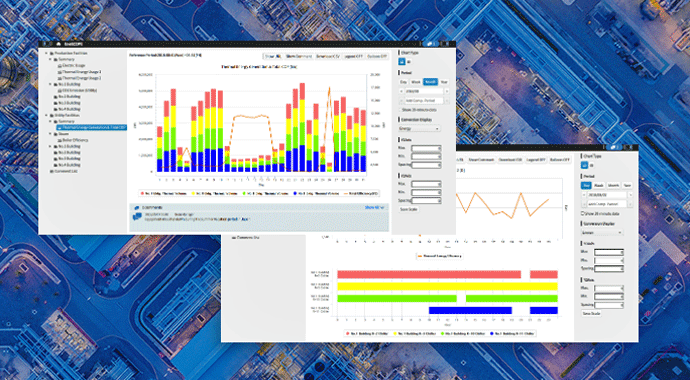Screen dimensions: 690x380
Task: Click the folder icon beside Utility Facilities
Action: point(51,115)
